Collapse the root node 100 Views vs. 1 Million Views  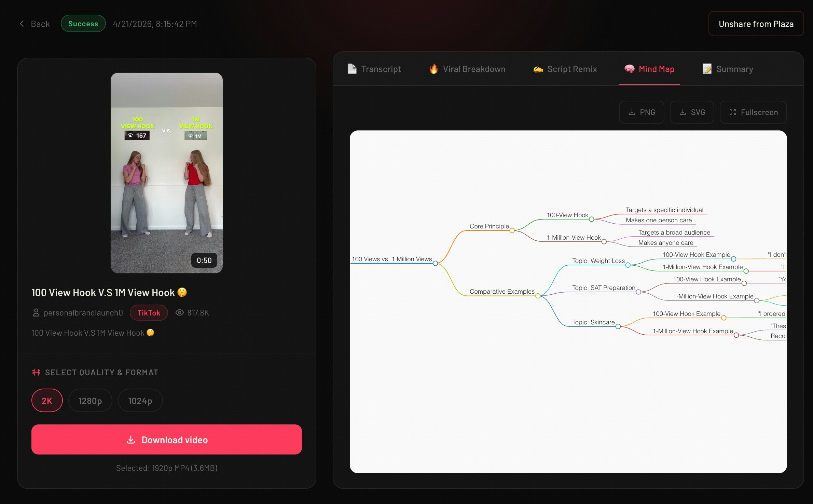tap(435, 263)
